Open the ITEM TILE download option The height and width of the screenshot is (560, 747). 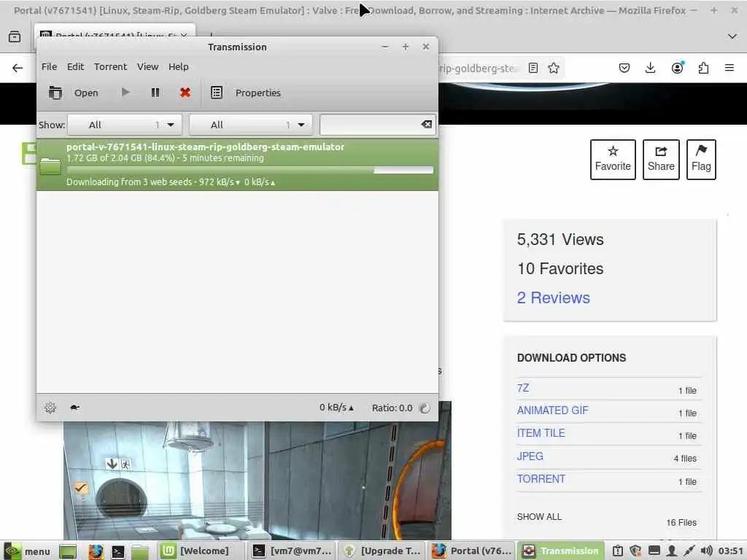[x=541, y=433]
